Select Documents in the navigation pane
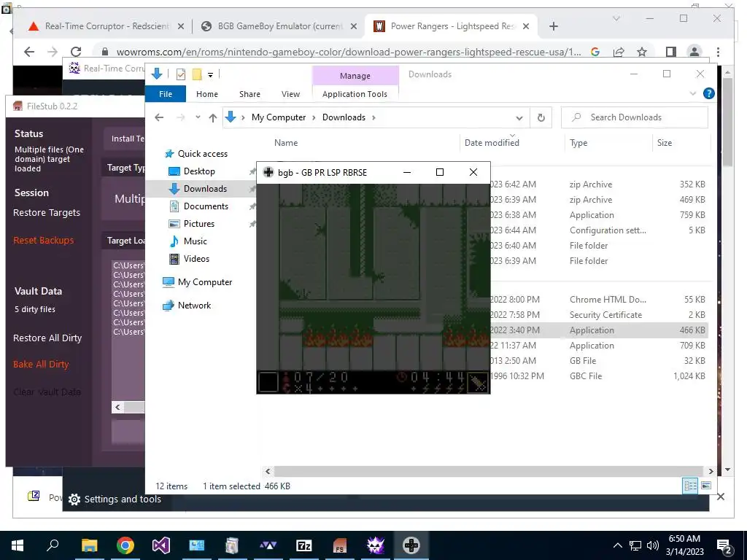This screenshot has height=560, width=747. 206,206
